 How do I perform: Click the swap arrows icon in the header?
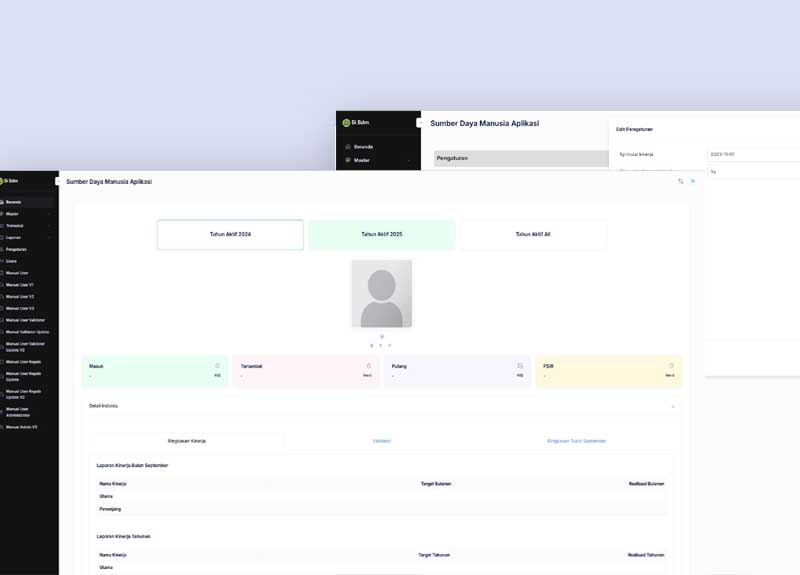[x=680, y=181]
